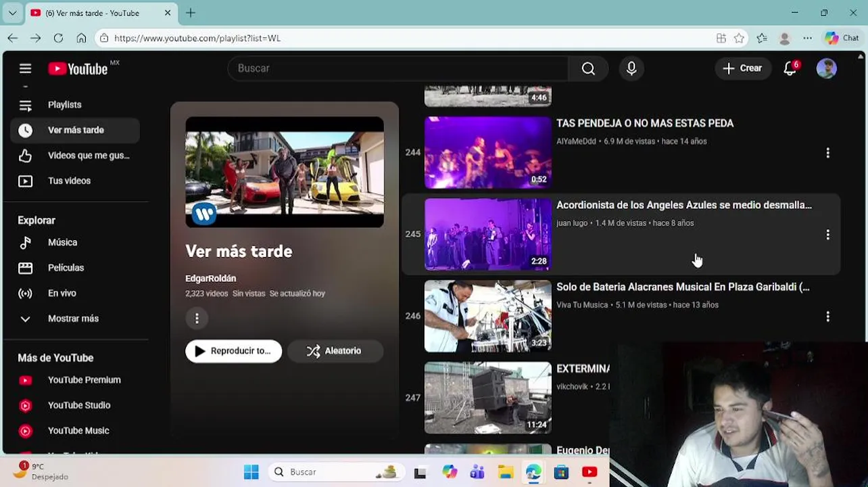Screen dimensions: 868x487
Task: Open Acordionista de los Angeles Azules thumbnail
Action: pos(488,234)
